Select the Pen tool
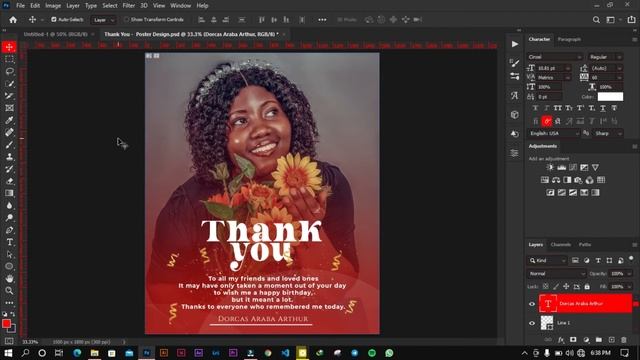 (x=9, y=230)
